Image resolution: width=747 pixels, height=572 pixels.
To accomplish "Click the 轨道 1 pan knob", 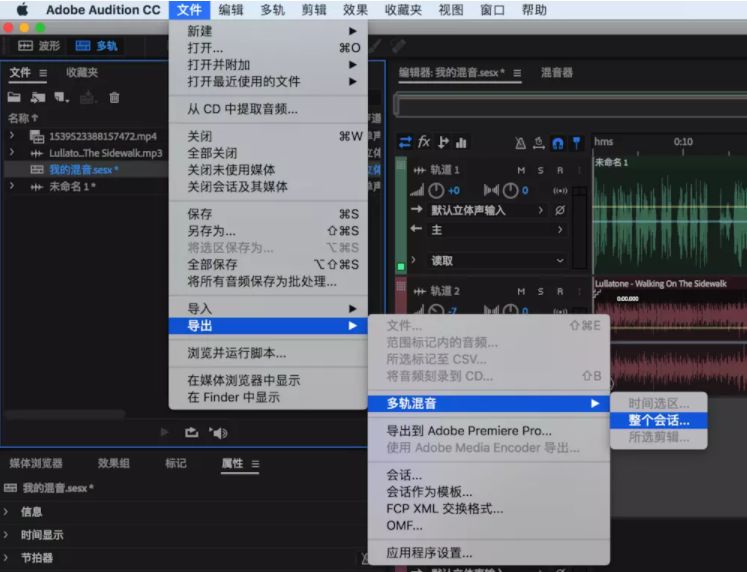I will (510, 191).
